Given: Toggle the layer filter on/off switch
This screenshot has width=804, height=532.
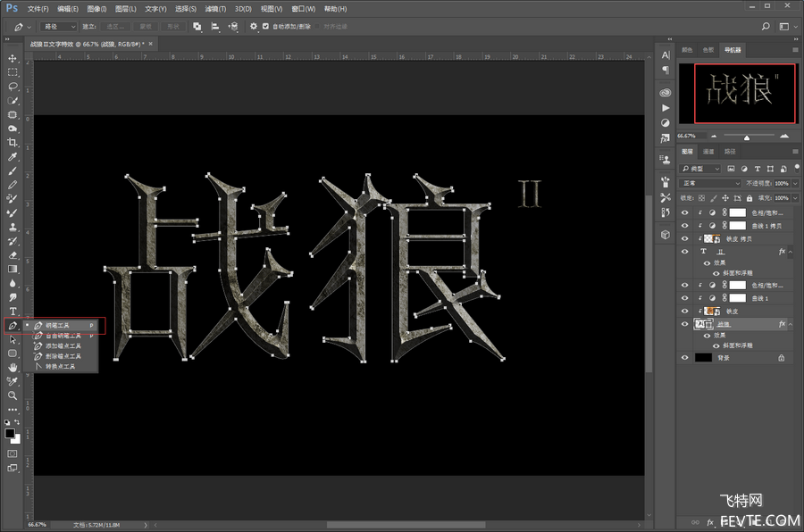Looking at the screenshot, I should pyautogui.click(x=796, y=168).
